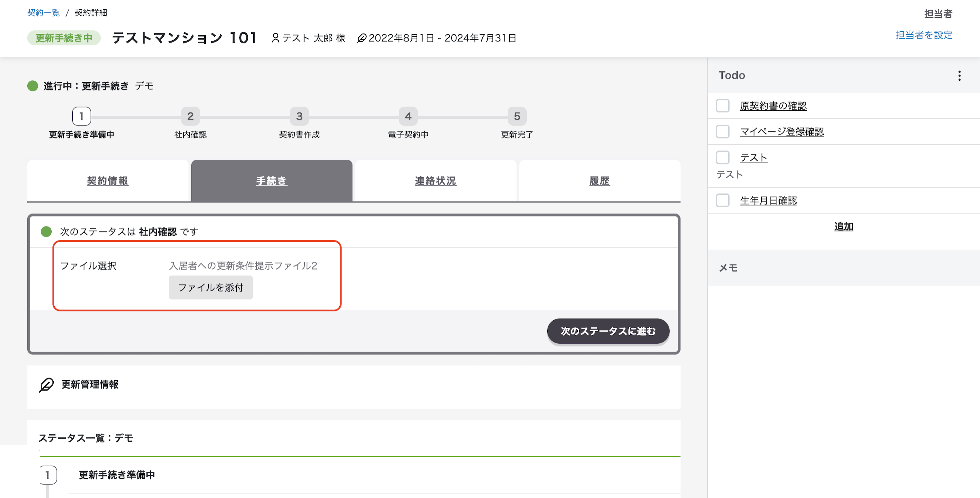Click 次のステータスに進む button
This screenshot has height=498, width=980.
tap(608, 331)
